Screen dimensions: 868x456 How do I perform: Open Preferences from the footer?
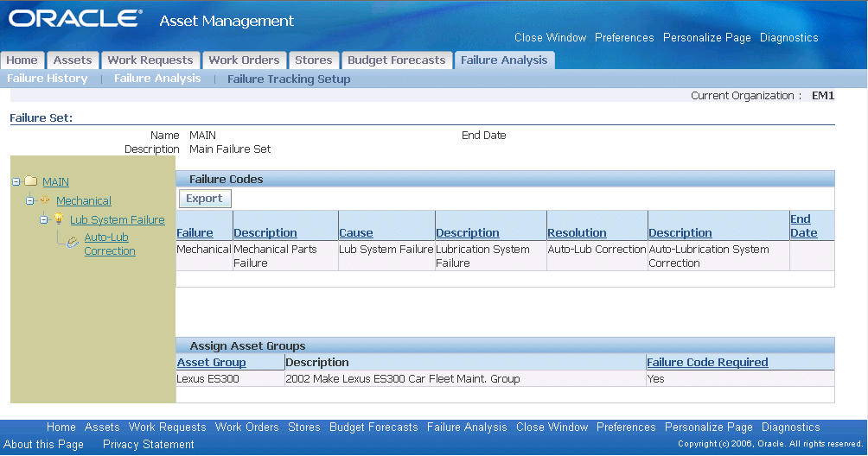(626, 427)
